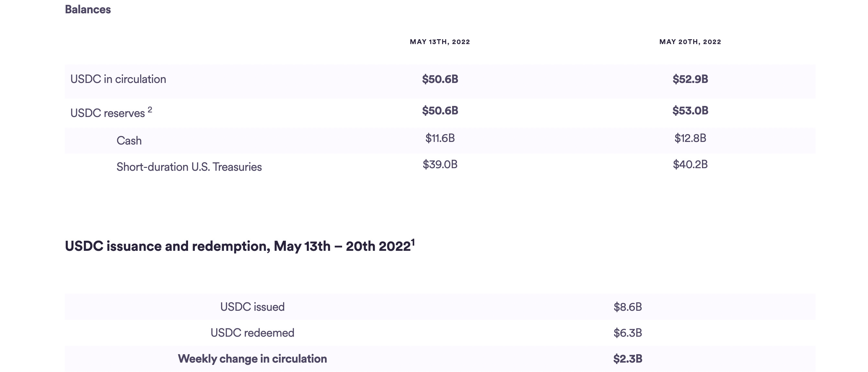Click the USDC reserves row label

[107, 113]
